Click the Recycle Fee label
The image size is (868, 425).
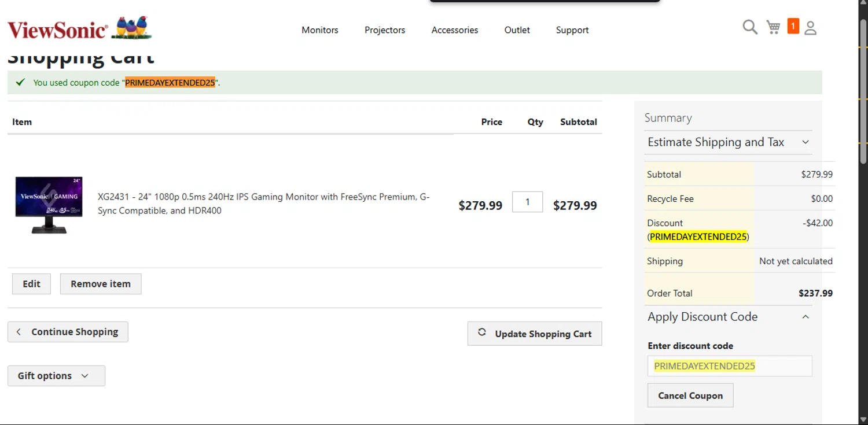coord(670,199)
